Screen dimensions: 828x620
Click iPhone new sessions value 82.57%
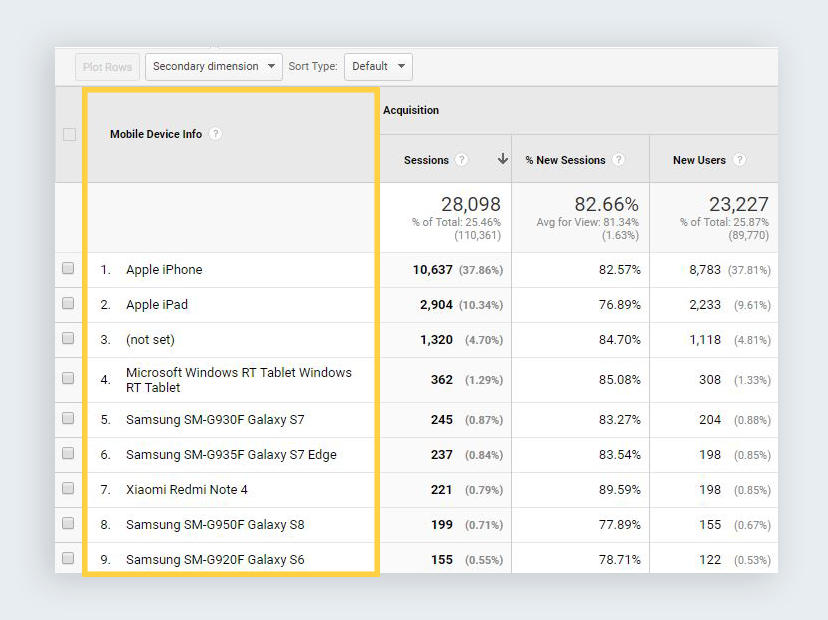click(619, 270)
